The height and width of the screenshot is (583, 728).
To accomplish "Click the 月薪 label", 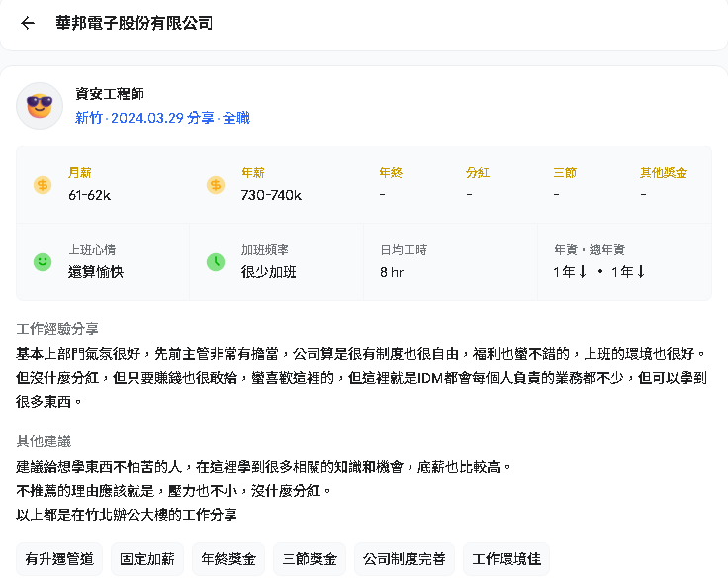I will click(80, 173).
